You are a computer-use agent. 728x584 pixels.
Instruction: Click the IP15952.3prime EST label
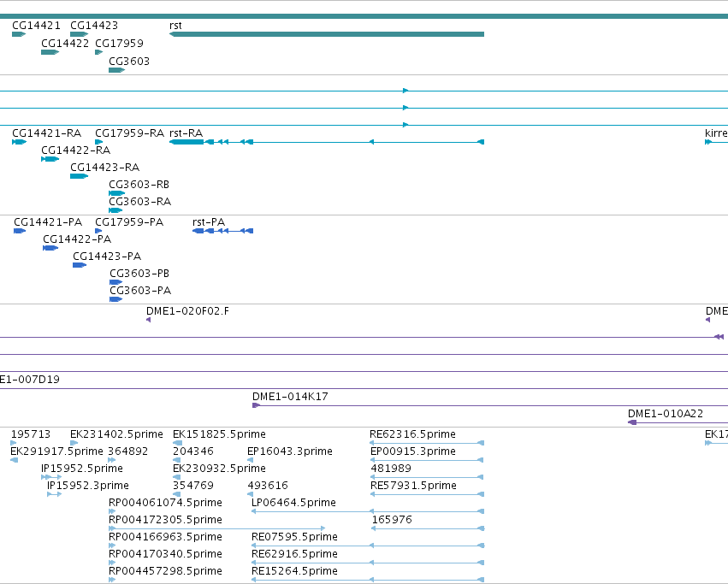(88, 486)
